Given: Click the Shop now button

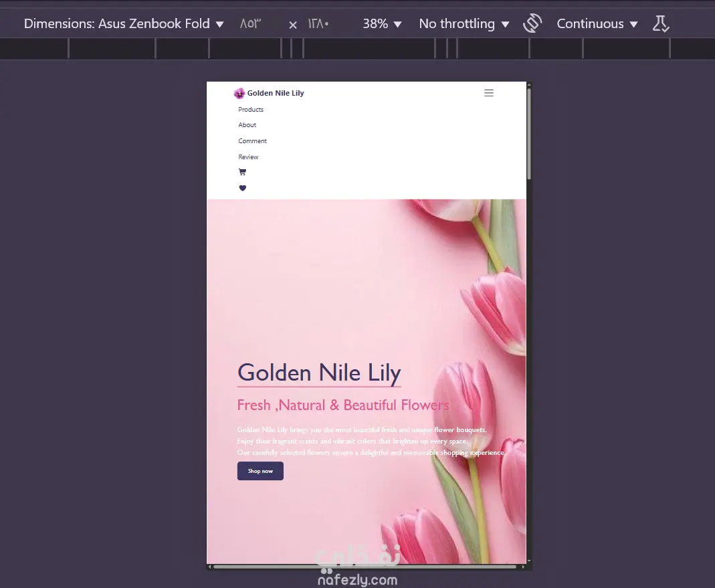Looking at the screenshot, I should 260,471.
